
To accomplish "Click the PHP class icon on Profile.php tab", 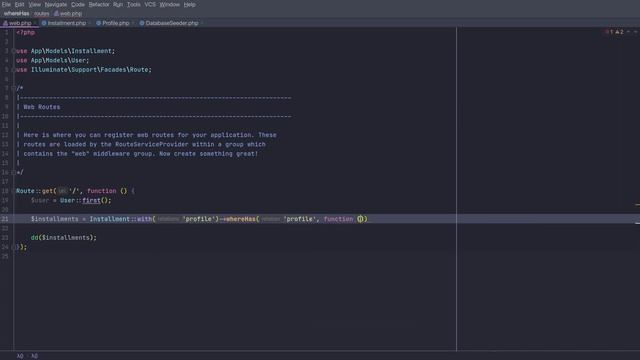I will click(98, 23).
